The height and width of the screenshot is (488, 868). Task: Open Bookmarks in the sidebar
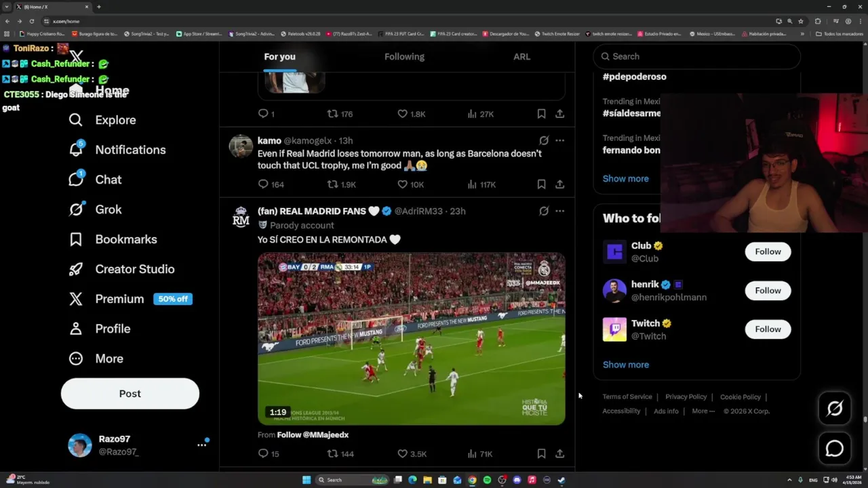[113, 239]
